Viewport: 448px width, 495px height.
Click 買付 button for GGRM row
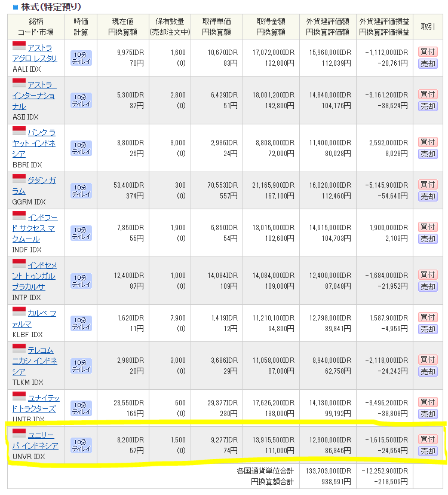point(428,184)
